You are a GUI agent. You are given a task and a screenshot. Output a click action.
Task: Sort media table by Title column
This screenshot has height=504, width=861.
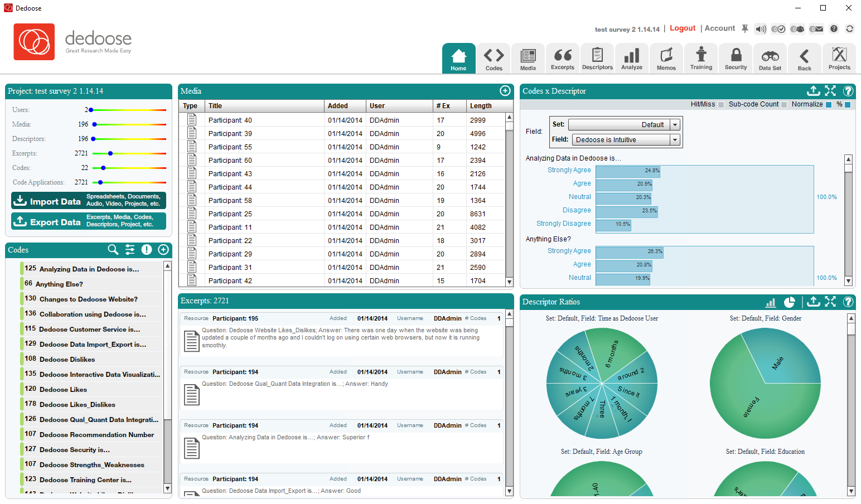coord(264,106)
